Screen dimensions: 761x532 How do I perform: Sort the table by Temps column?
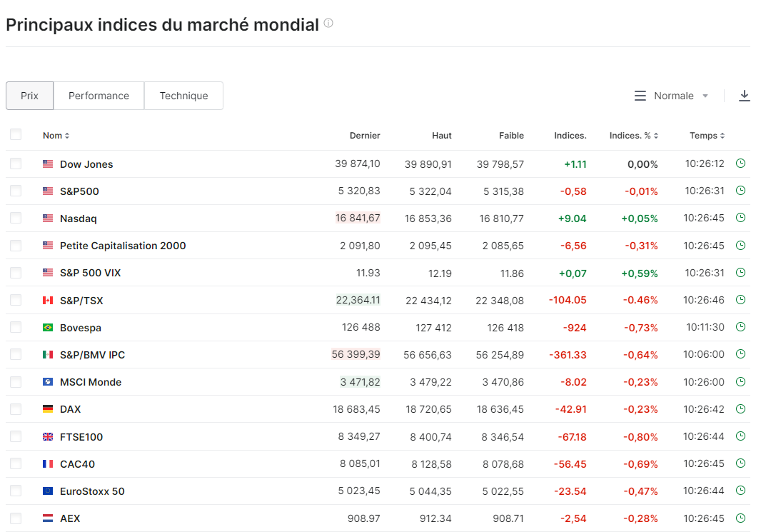707,136
